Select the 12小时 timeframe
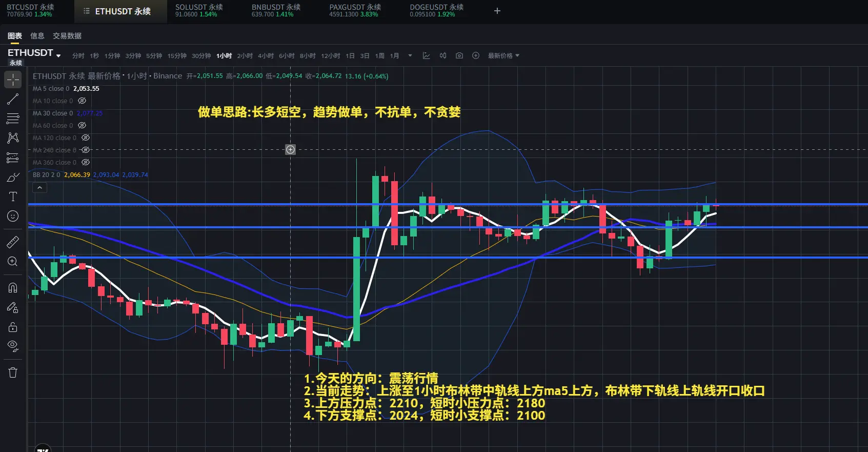Image resolution: width=868 pixels, height=452 pixels. click(x=331, y=55)
